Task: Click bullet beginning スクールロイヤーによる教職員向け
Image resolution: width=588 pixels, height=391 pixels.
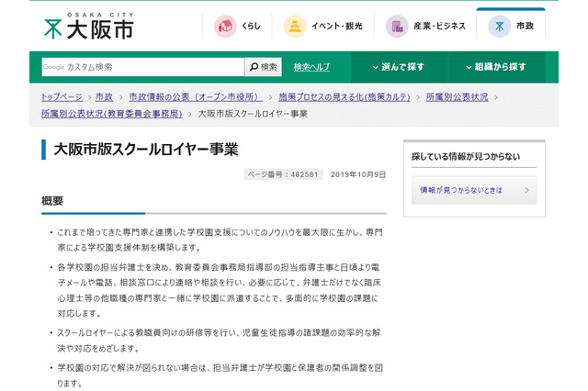Action: point(219,341)
